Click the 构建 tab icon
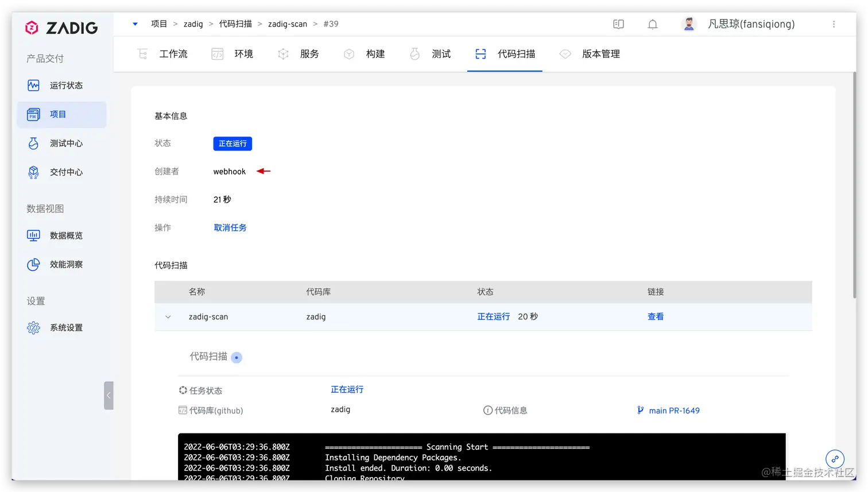This screenshot has width=868, height=492. pyautogui.click(x=349, y=54)
